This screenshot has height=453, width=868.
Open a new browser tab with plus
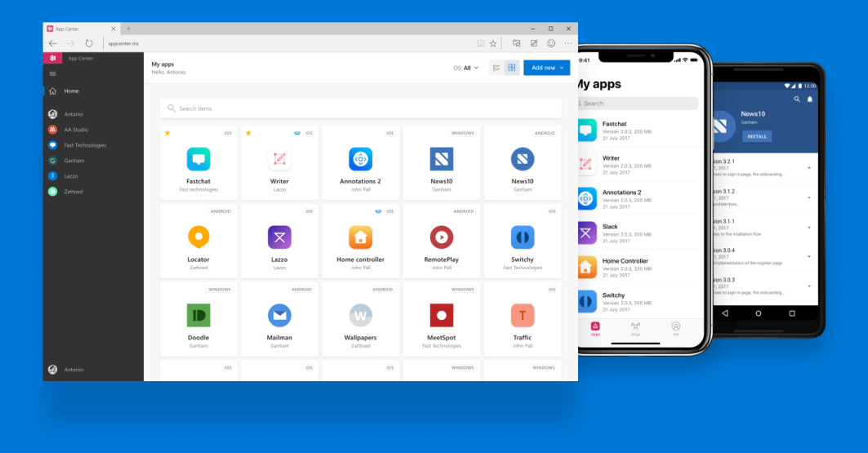128,29
